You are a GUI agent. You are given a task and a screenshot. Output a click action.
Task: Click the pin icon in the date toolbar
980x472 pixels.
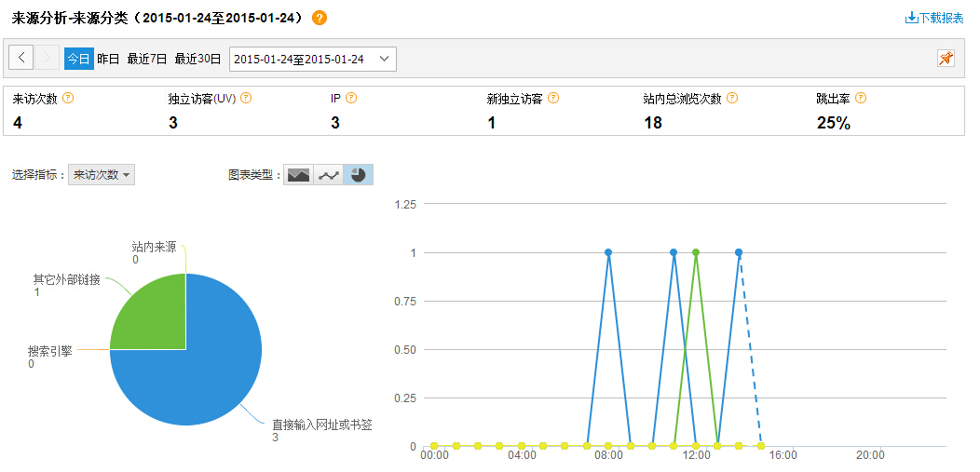pos(946,59)
